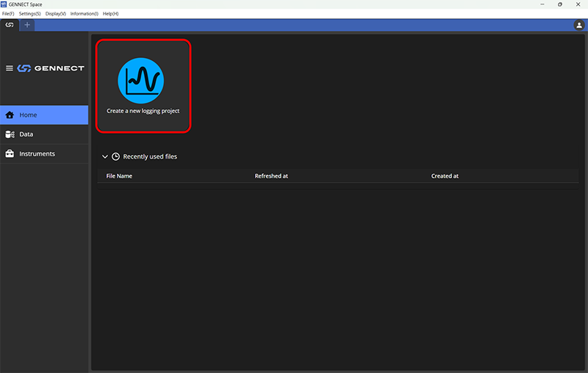The height and width of the screenshot is (373, 588).
Task: Click the Home house icon
Action: (10, 115)
